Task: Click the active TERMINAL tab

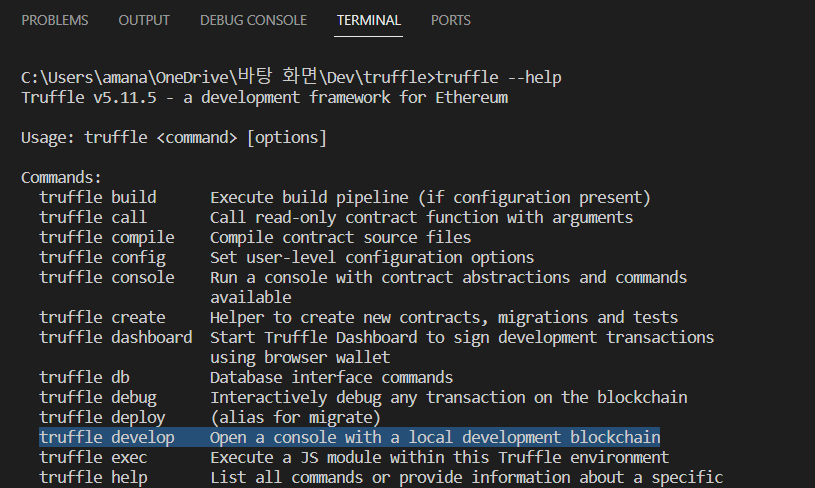Action: [369, 20]
